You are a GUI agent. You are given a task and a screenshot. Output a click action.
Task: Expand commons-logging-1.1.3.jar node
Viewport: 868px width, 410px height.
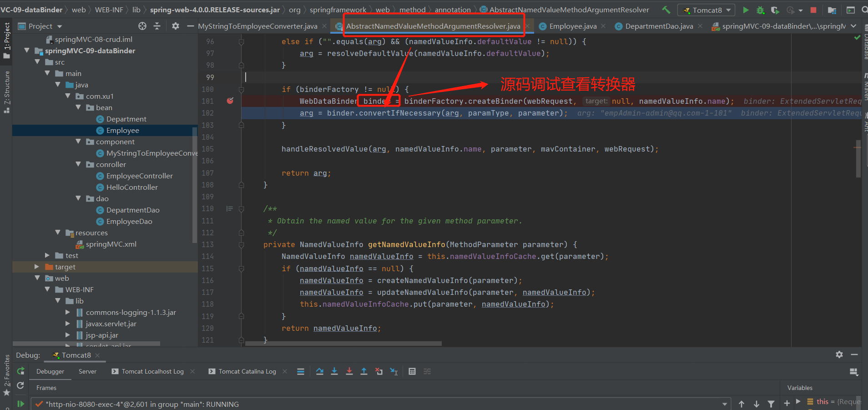click(x=68, y=312)
